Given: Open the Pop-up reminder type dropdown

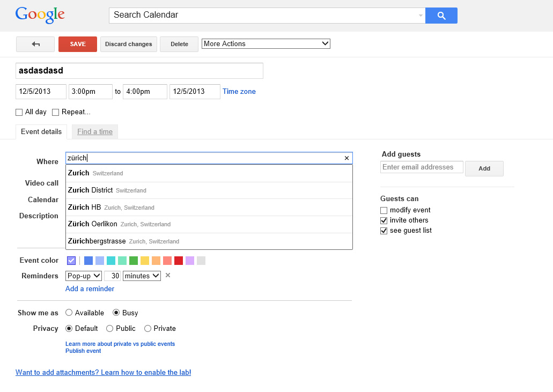Looking at the screenshot, I should pyautogui.click(x=84, y=276).
